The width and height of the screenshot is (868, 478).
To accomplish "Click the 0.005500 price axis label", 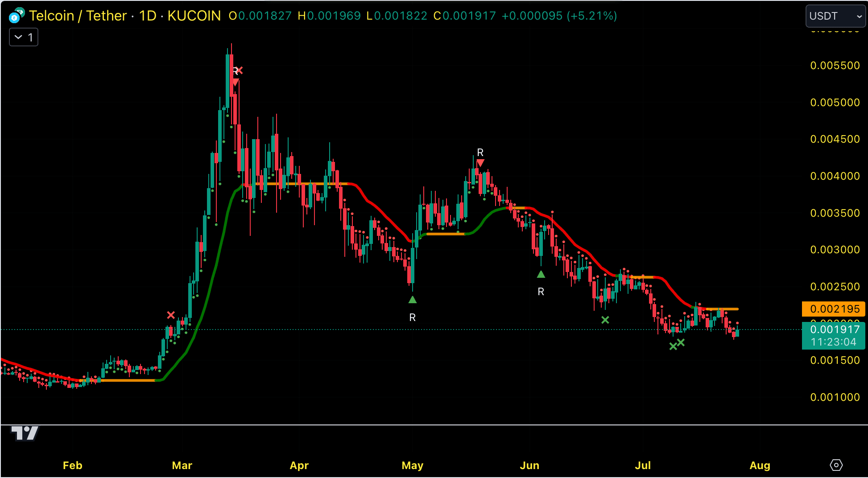I will (x=835, y=66).
